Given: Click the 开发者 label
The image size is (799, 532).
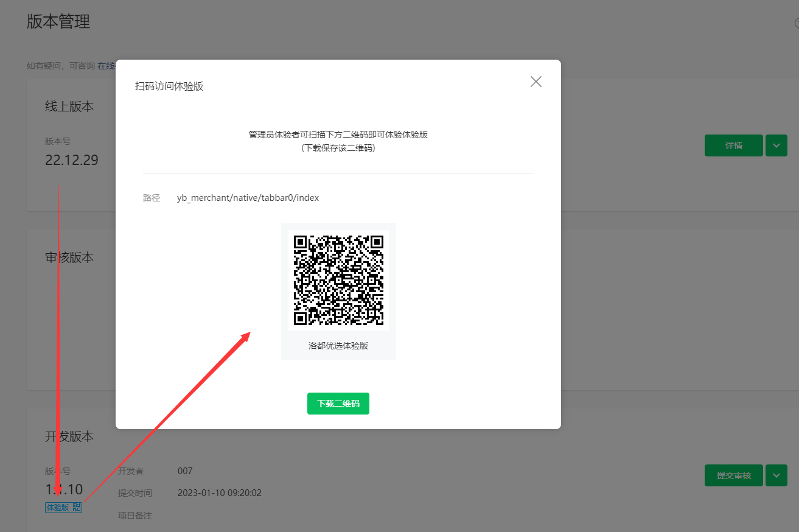Looking at the screenshot, I should coord(131,471).
